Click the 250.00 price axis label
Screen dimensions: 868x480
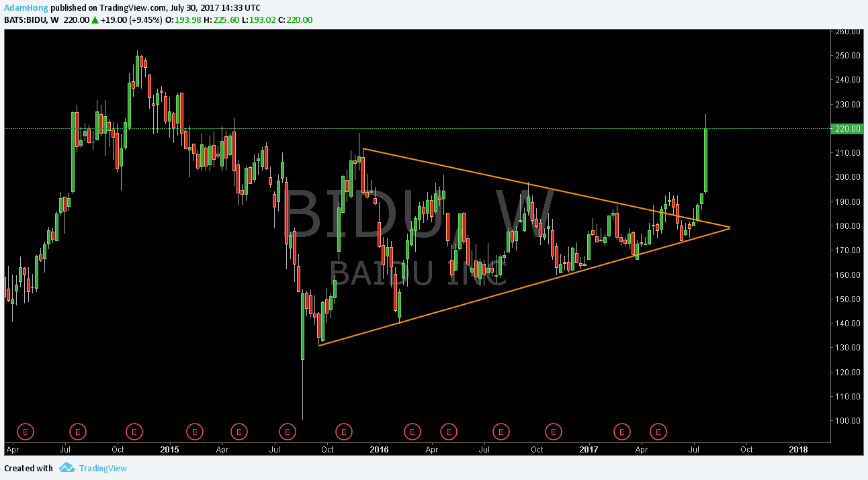848,55
